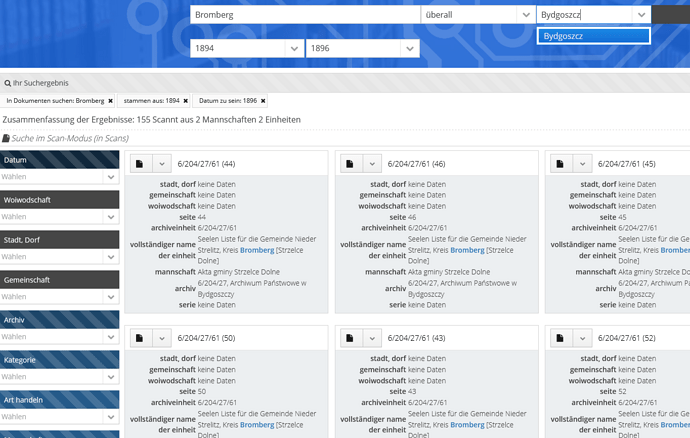The image size is (690, 438).
Task: Open document icon for record 6/204/27/61 (50)
Action: point(140,338)
